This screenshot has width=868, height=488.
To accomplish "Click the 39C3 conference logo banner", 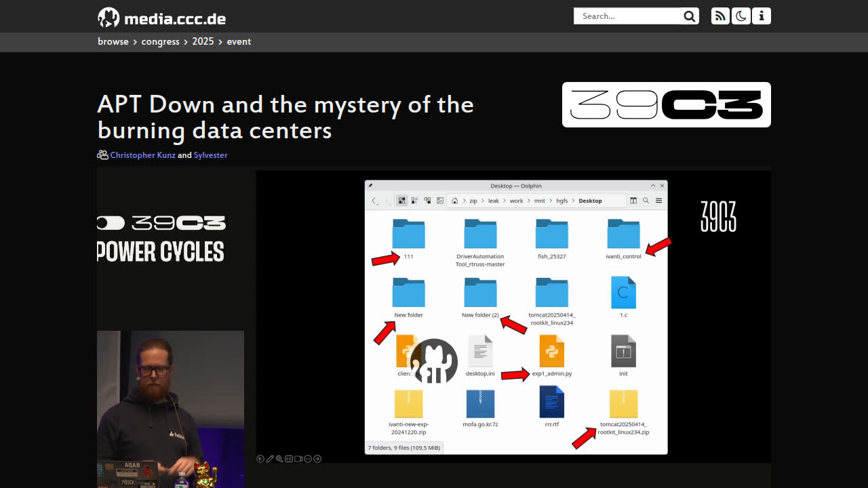I will 667,104.
